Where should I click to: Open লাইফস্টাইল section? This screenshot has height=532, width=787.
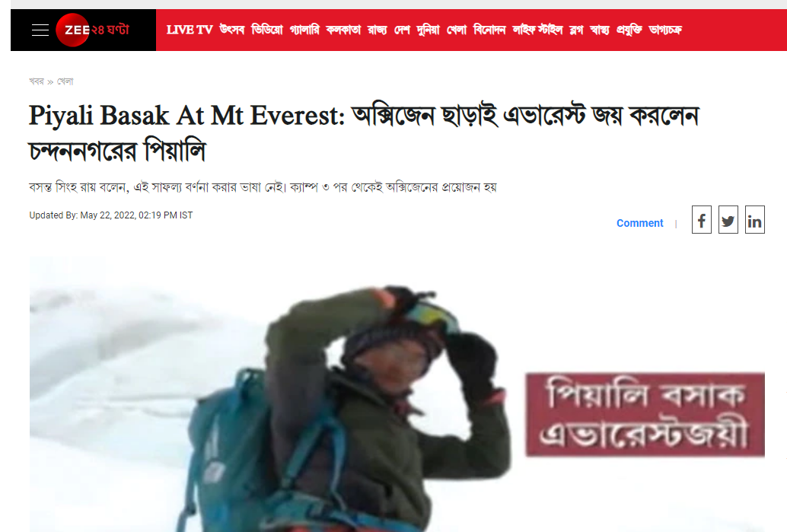pyautogui.click(x=537, y=30)
